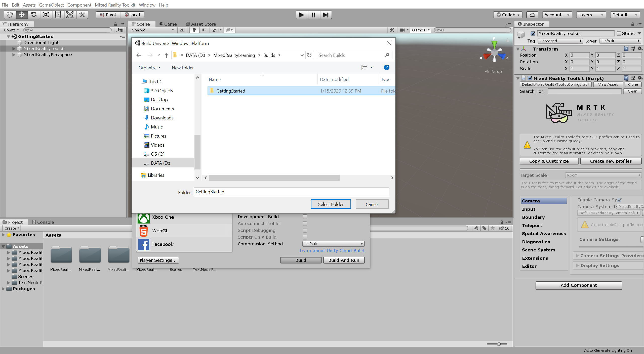This screenshot has height=354, width=644.
Task: Change view layout in file dialog
Action: coord(364,67)
